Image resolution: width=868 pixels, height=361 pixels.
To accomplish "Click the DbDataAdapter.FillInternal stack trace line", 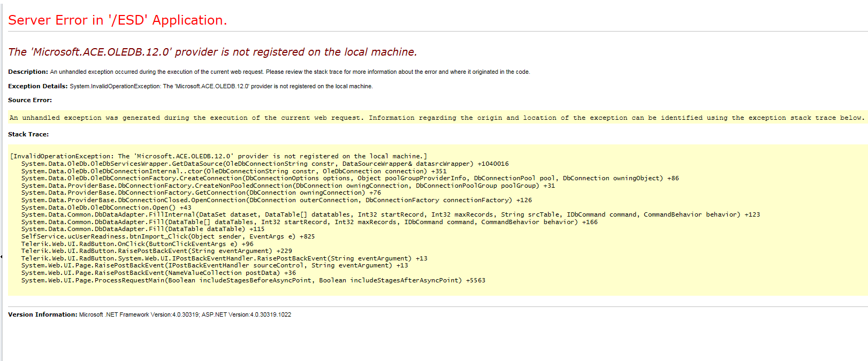I will click(391, 214).
